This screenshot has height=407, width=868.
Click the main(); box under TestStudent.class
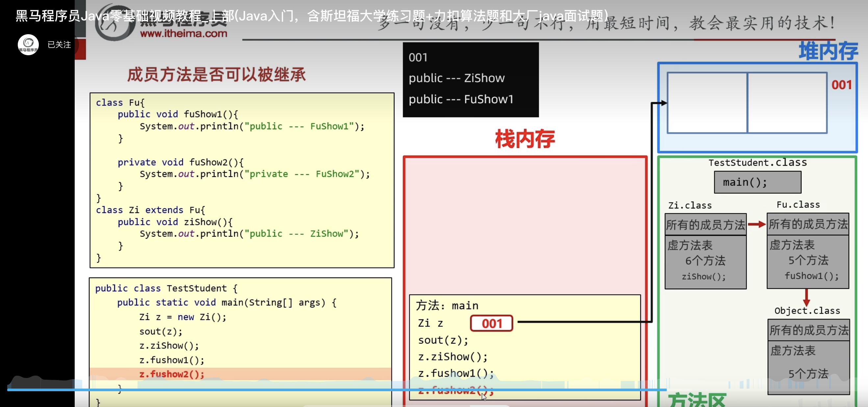pyautogui.click(x=757, y=182)
